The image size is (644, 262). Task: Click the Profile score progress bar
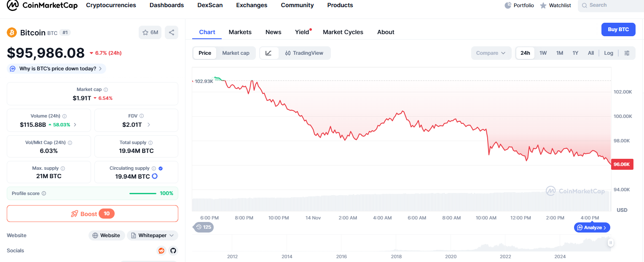pyautogui.click(x=143, y=193)
